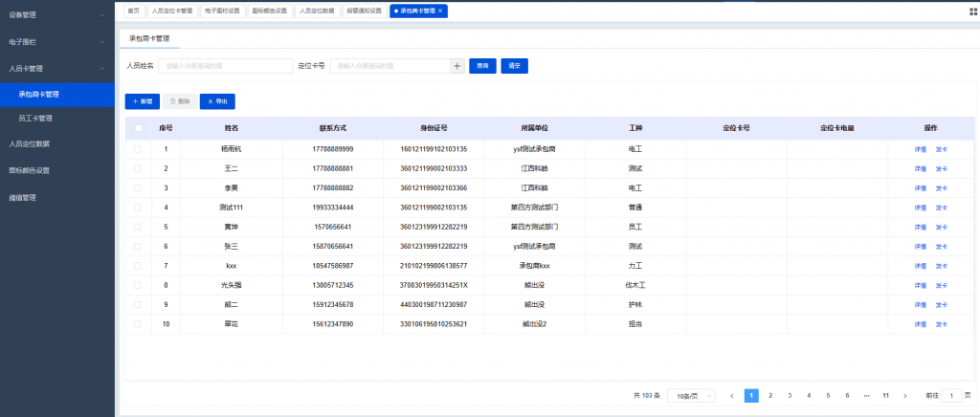Click 发卡 link for row 李昊
980x417 pixels.
click(x=941, y=187)
